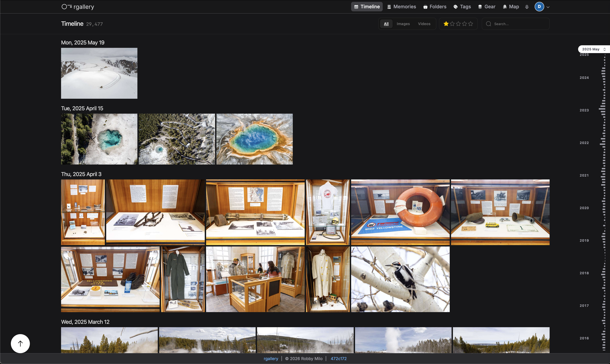This screenshot has height=364, width=610.
Task: Open Map via its pin icon
Action: click(x=504, y=7)
